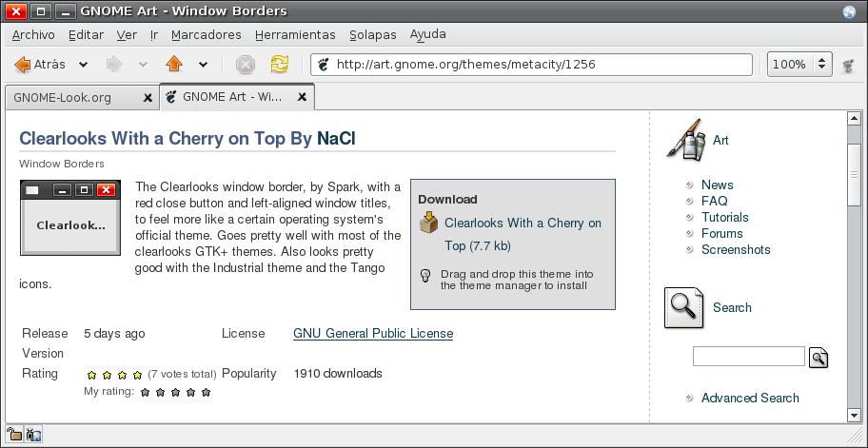The height and width of the screenshot is (448, 868).
Task: Open the forward history dropdown arrow
Action: click(143, 65)
